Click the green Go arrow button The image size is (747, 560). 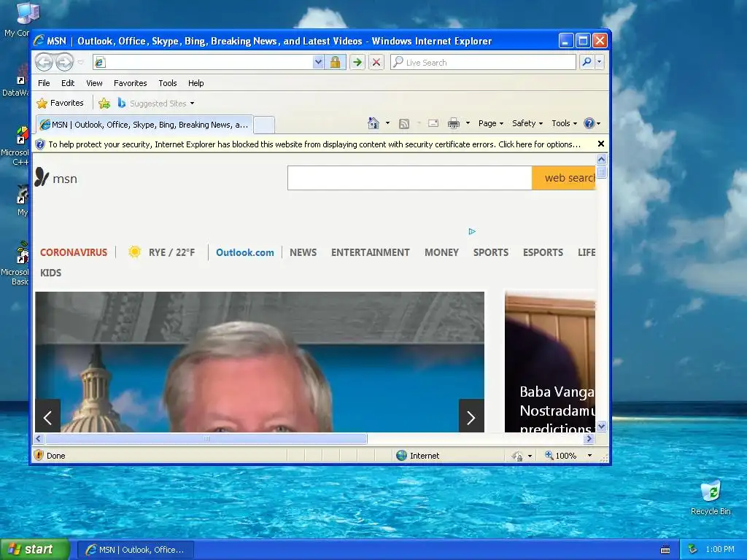tap(357, 62)
